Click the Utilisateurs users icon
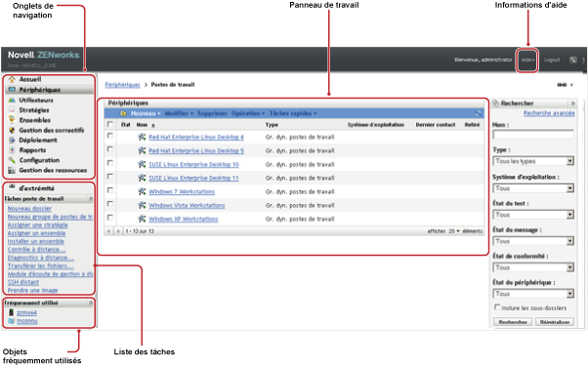588x367 pixels. point(12,101)
